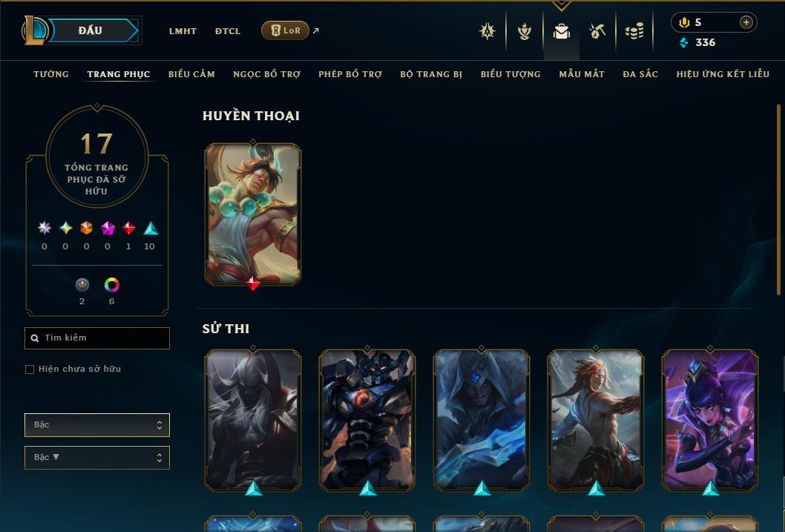Viewport: 785px width, 532px height.
Task: Switch to the Biểu Cảm tab
Action: [191, 74]
